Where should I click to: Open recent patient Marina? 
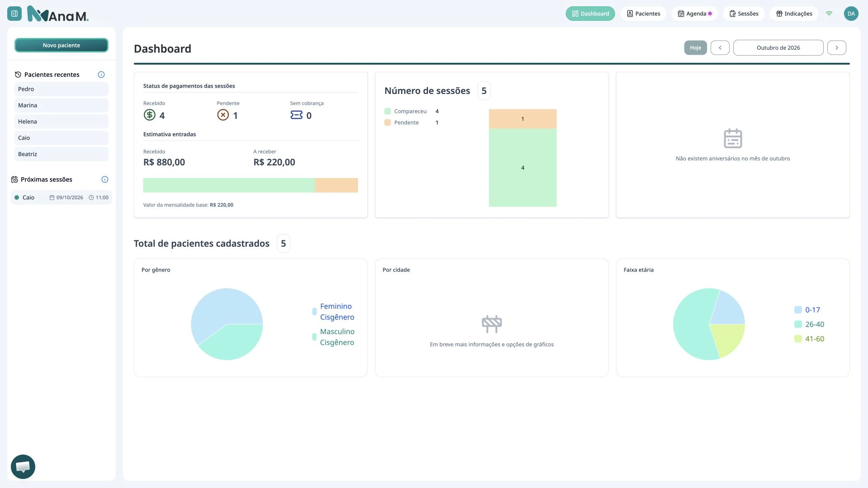(61, 105)
